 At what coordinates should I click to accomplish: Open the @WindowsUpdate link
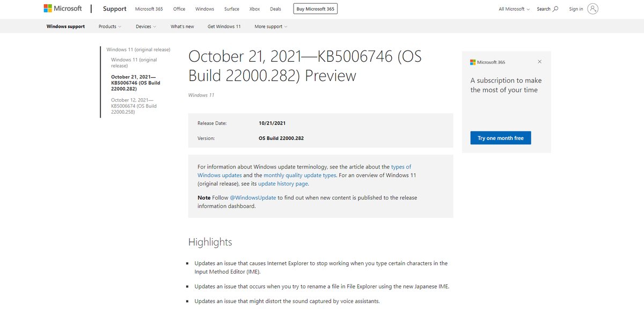[253, 197]
